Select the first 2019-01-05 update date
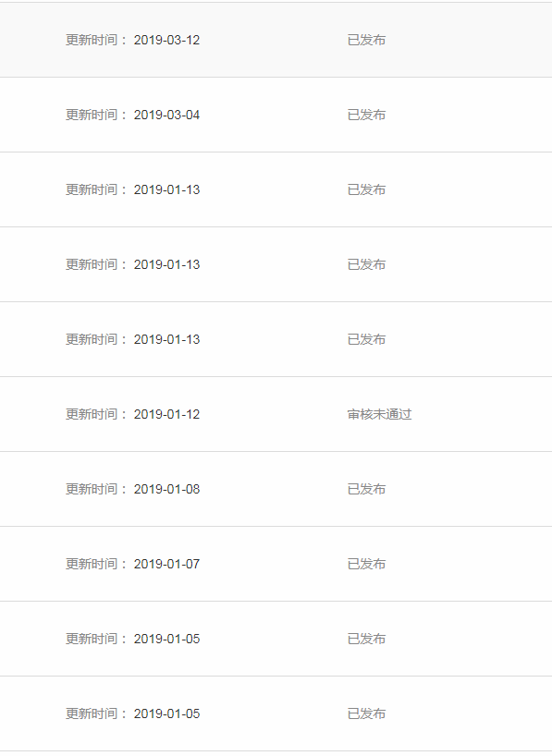552x756 pixels. pyautogui.click(x=166, y=639)
